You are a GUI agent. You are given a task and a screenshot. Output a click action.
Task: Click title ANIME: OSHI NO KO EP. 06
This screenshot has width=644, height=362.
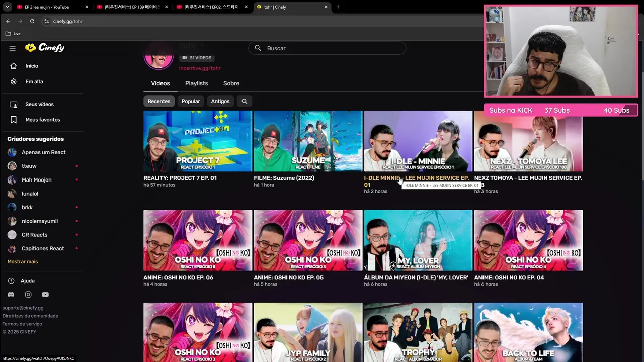pyautogui.click(x=178, y=277)
